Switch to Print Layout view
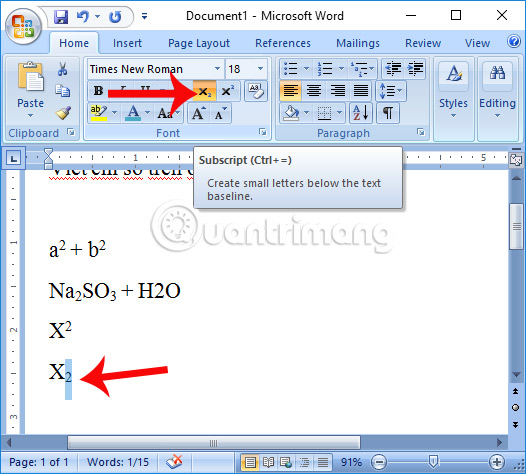This screenshot has width=526, height=474. [250, 463]
